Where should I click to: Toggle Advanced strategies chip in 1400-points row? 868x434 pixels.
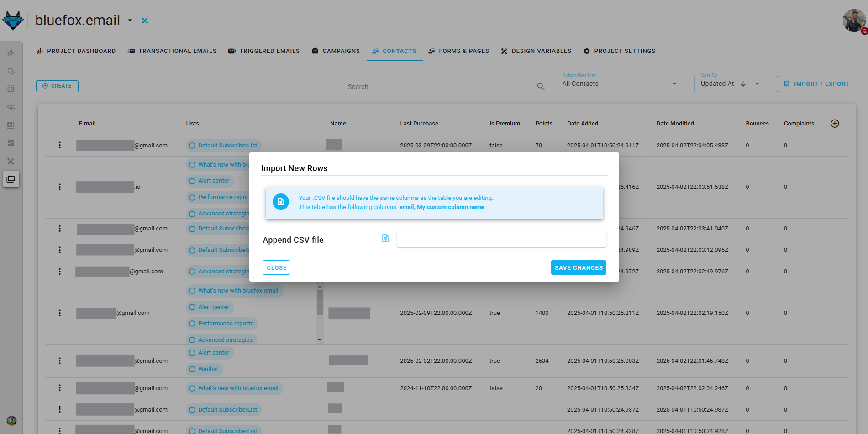point(221,340)
